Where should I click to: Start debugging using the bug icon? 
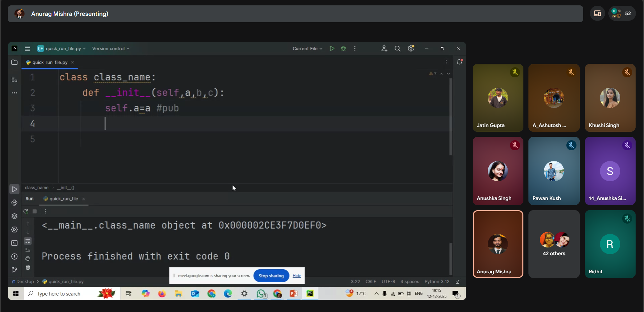coord(343,48)
